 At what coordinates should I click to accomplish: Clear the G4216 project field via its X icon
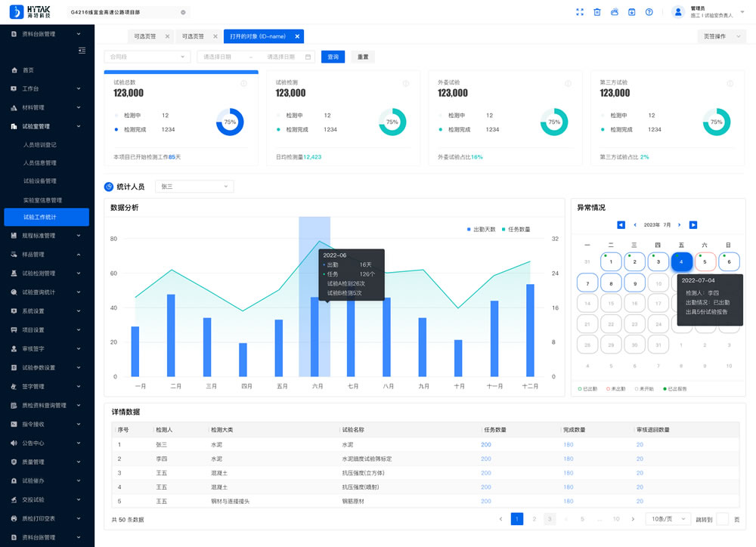click(x=183, y=13)
